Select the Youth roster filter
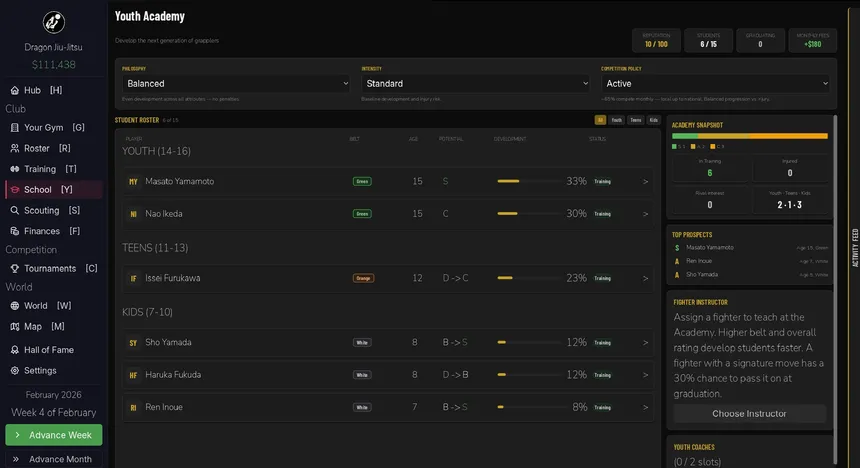 point(617,120)
